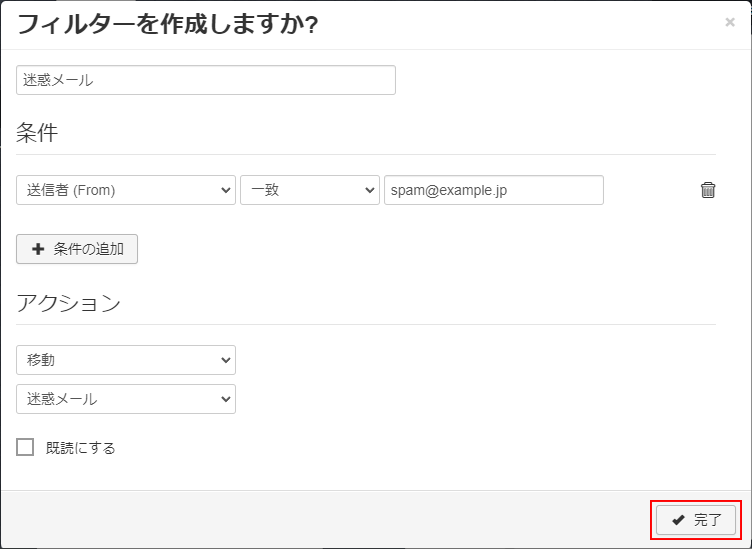This screenshot has width=752, height=549.
Task: Click the arrow on the 送信者 (From) selector
Action: pos(223,190)
